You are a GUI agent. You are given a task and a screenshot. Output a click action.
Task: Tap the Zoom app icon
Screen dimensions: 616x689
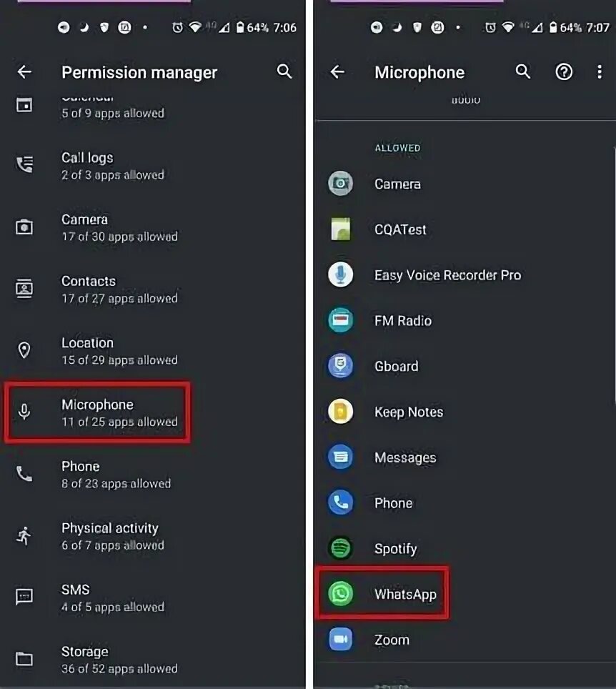coord(340,640)
